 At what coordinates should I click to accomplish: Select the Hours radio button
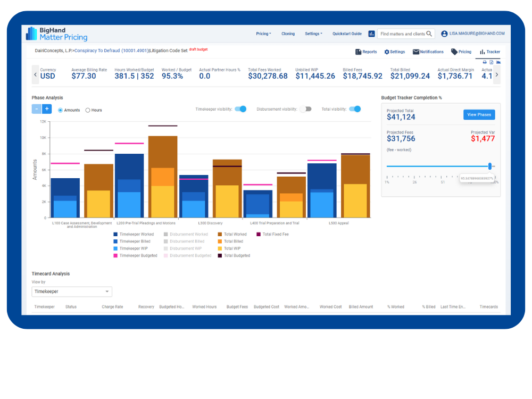click(88, 110)
